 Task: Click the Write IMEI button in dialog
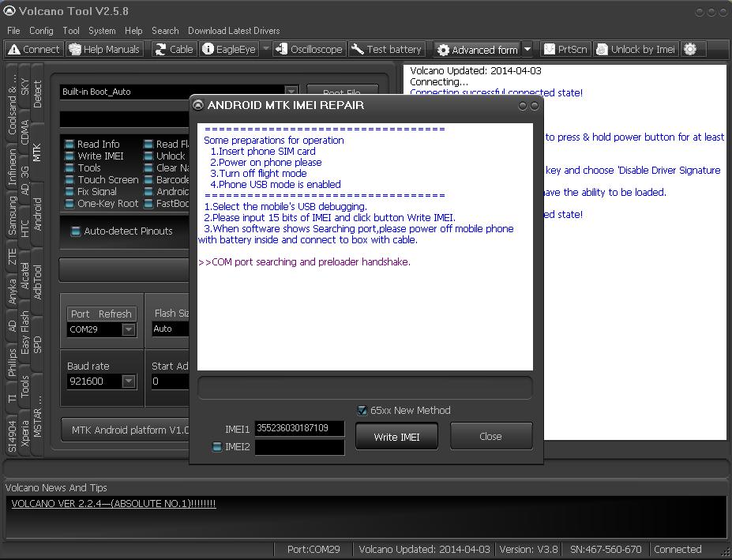[x=396, y=437]
